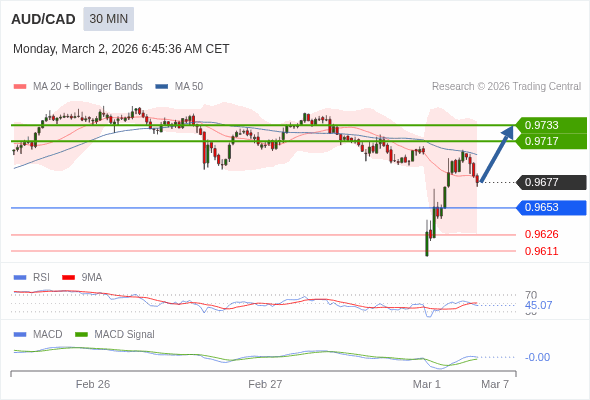Screen dimensions: 590x400
Task: Click the '9MA' legend label
Action: pyautogui.click(x=92, y=277)
